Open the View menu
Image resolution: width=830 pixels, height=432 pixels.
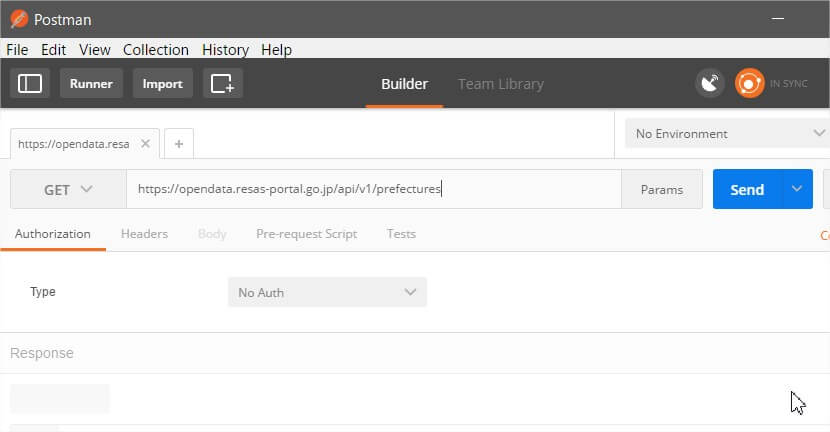(x=95, y=50)
